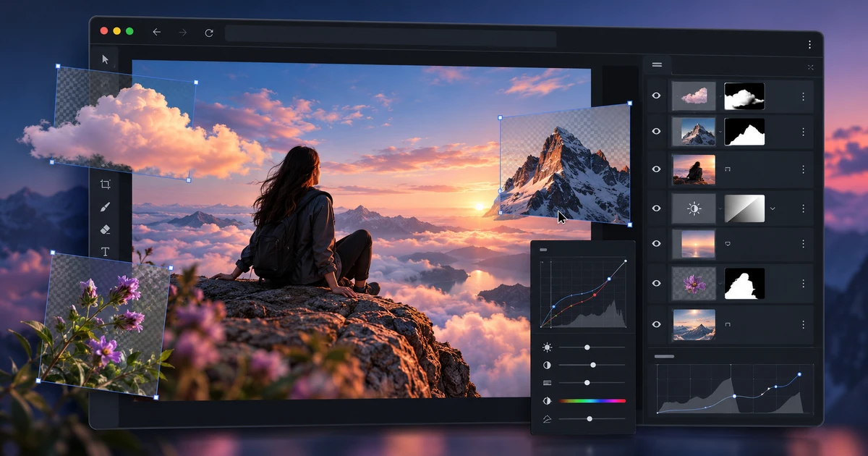Click the red control point on curves graph
Viewport: 868px width, 456px height.
pyautogui.click(x=595, y=295)
